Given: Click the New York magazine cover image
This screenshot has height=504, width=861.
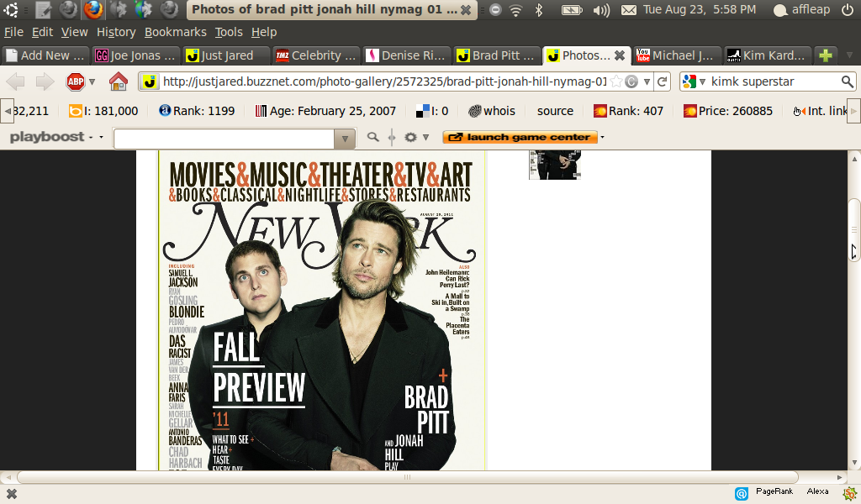Looking at the screenshot, I should click(322, 311).
